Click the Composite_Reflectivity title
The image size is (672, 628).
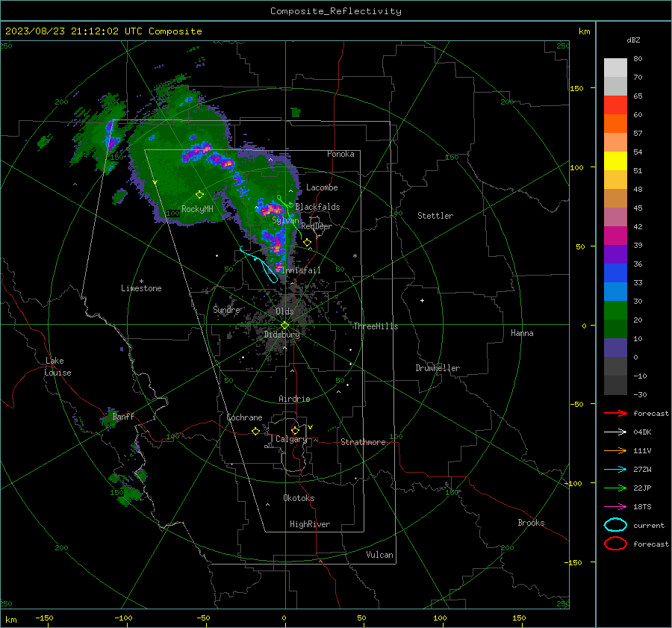coord(336,11)
